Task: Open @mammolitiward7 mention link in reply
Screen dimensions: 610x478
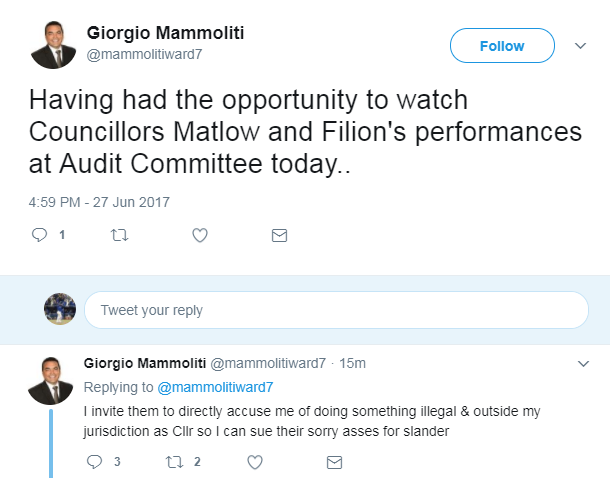Action: [x=214, y=386]
